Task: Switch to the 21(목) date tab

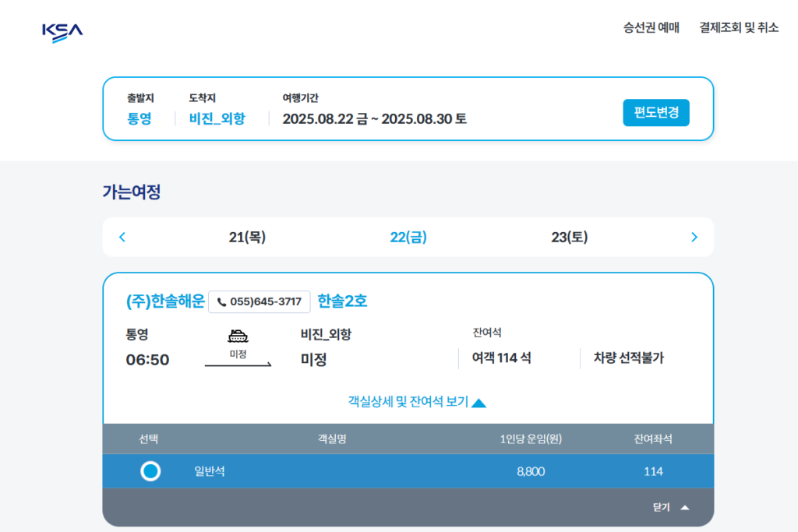Action: pos(246,237)
